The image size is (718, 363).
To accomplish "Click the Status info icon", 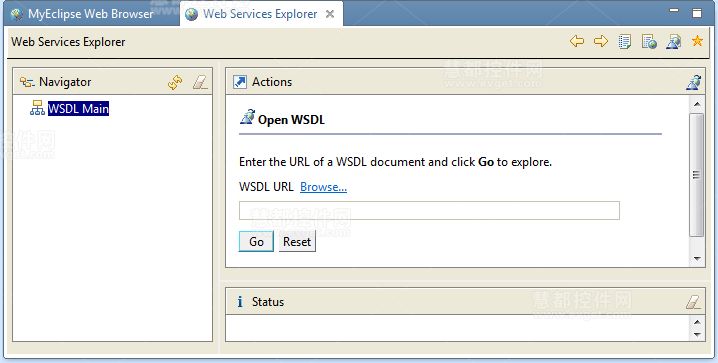I will click(x=240, y=302).
